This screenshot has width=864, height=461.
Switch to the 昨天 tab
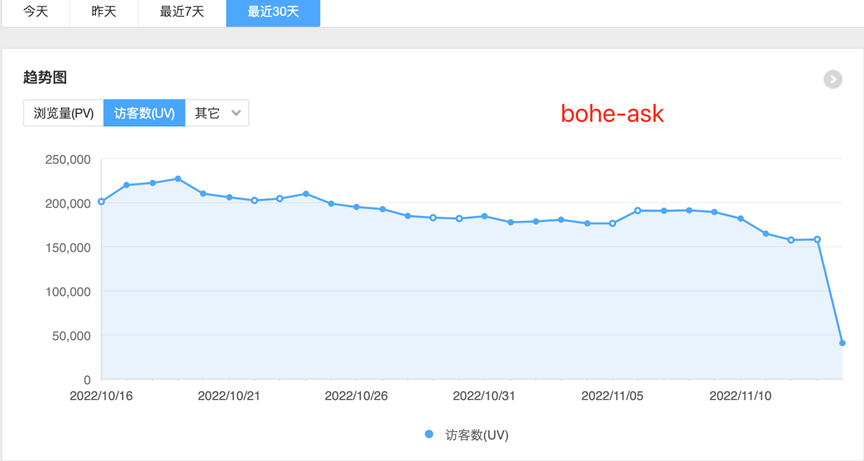[104, 11]
